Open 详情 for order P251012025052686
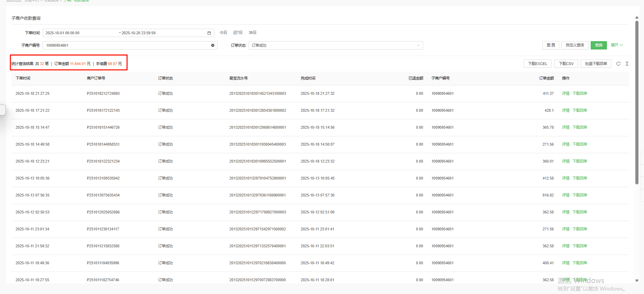Image resolution: width=644 pixels, height=294 pixels. click(566, 212)
